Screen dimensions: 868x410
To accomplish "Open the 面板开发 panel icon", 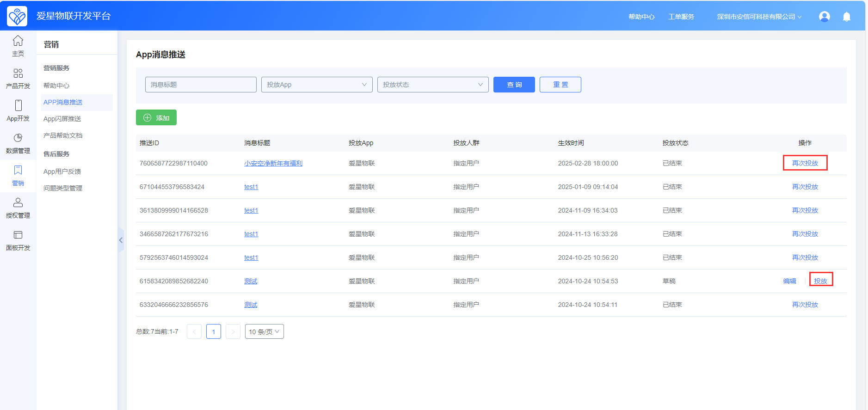I will coord(18,235).
